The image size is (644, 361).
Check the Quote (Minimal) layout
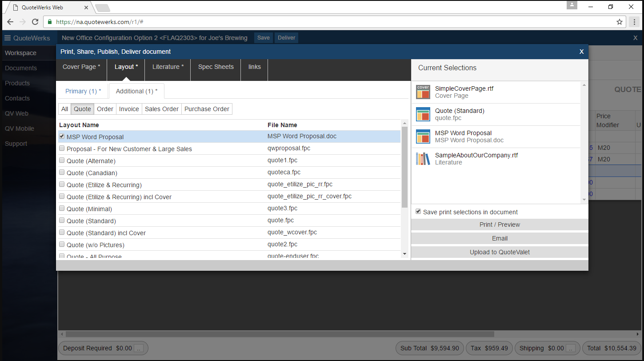62,209
